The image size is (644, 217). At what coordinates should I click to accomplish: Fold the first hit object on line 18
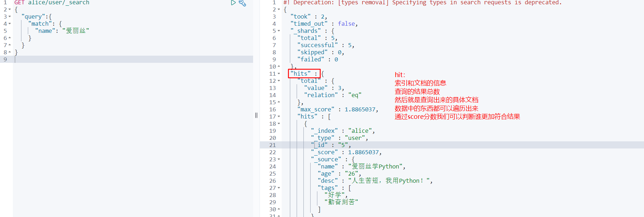coord(279,124)
